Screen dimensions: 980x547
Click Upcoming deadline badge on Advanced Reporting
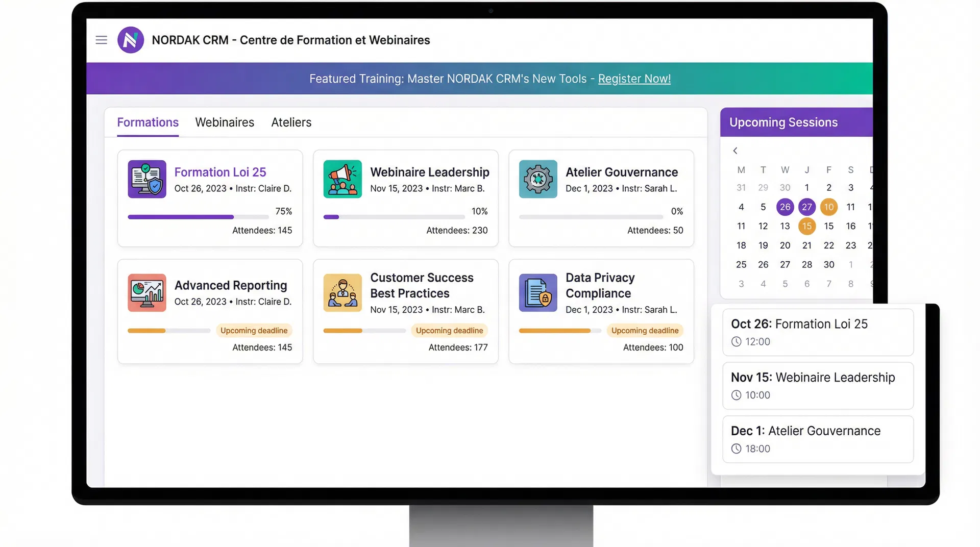click(254, 331)
